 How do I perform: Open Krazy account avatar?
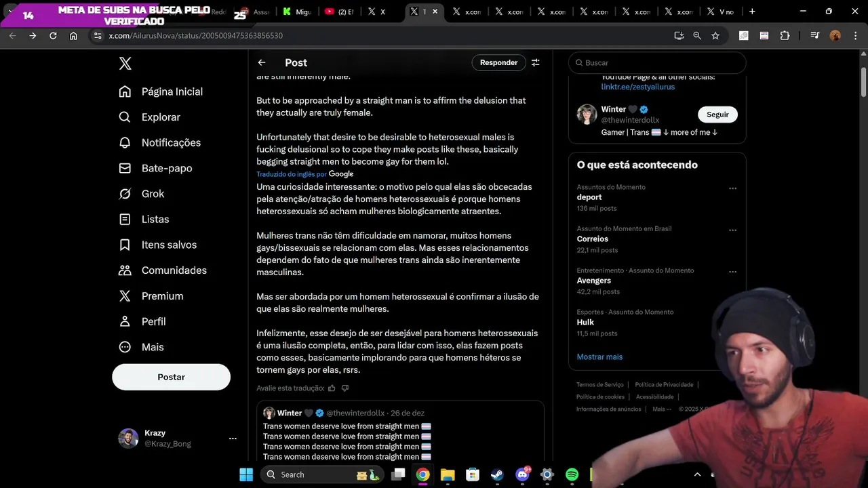(128, 439)
